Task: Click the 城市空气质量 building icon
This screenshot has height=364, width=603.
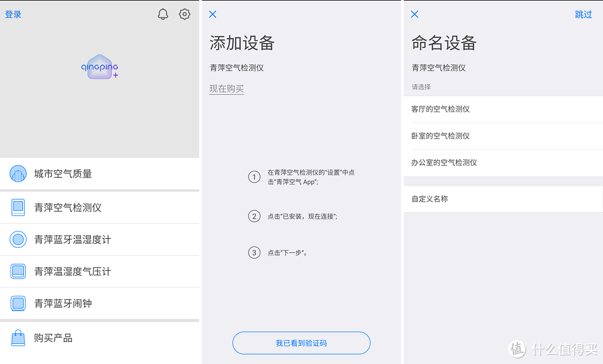Action: pos(18,174)
